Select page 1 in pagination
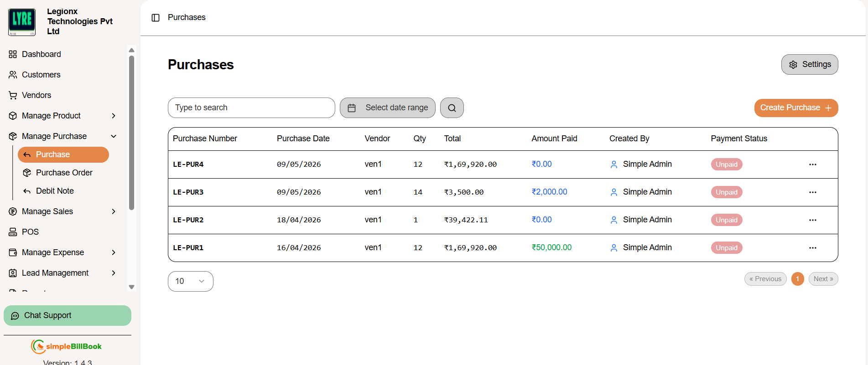868x365 pixels. (x=798, y=279)
